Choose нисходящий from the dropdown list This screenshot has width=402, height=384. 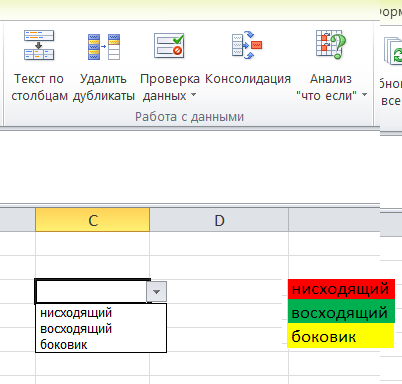[76, 313]
